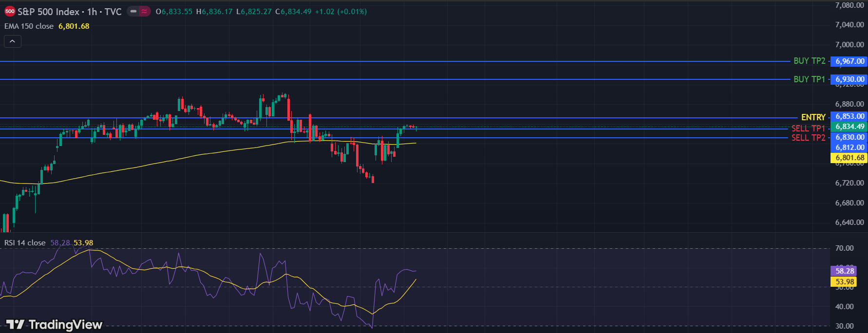This screenshot has width=868, height=333.
Task: Click the purple 58.28 RSI value tag
Action: pyautogui.click(x=845, y=271)
